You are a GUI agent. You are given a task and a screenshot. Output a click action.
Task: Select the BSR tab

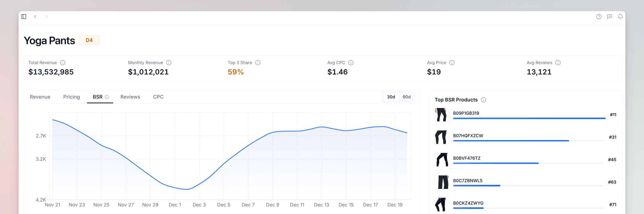click(x=100, y=97)
